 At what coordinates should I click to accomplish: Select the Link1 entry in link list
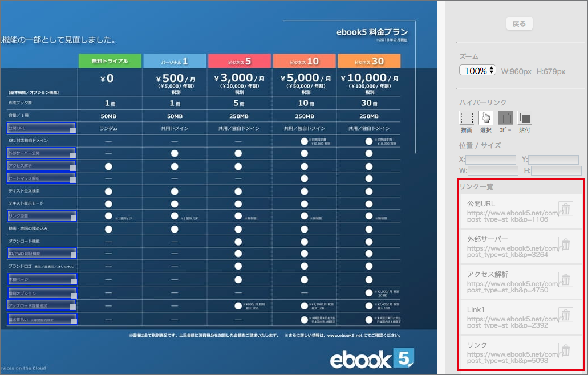(521, 317)
